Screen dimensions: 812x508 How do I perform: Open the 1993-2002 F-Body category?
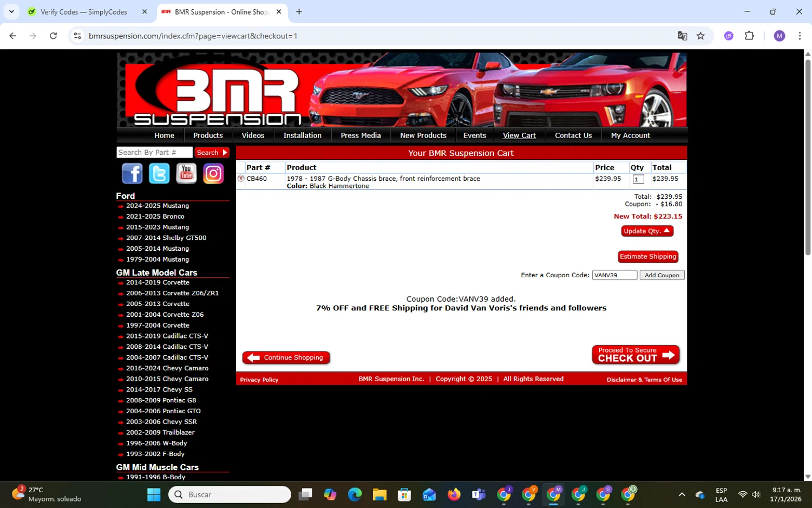pyautogui.click(x=155, y=454)
